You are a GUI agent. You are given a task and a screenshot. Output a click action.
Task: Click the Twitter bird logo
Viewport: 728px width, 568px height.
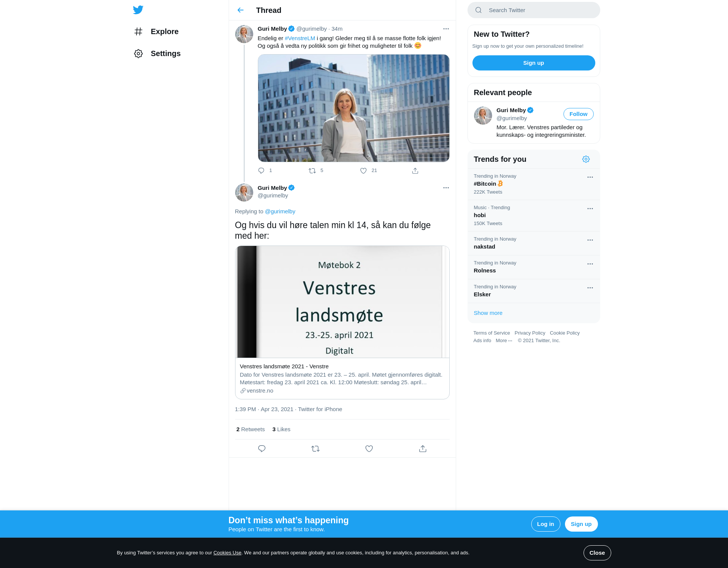138,10
